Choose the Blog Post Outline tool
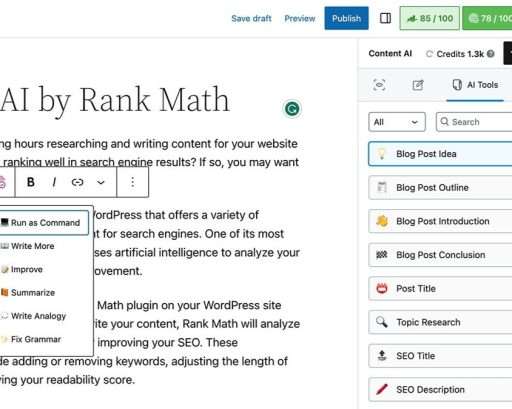Image resolution: width=512 pixels, height=409 pixels. (440, 188)
